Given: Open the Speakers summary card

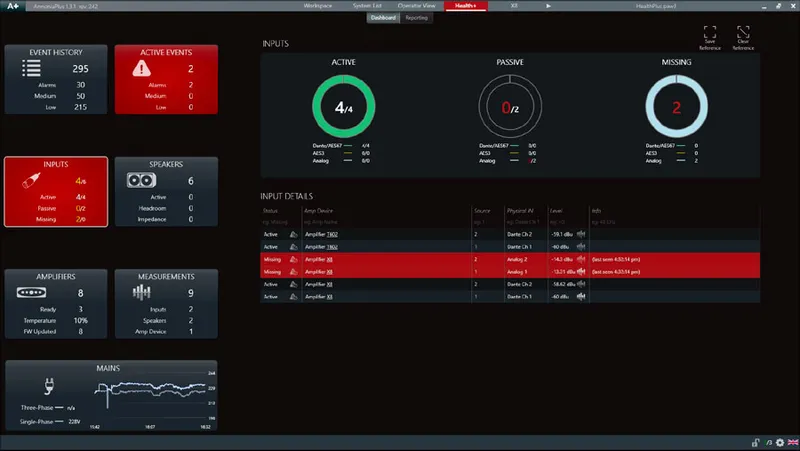Looking at the screenshot, I should coord(166,191).
